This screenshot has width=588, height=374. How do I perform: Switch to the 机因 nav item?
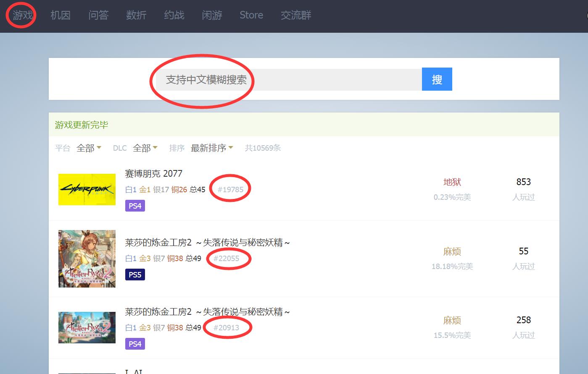60,16
